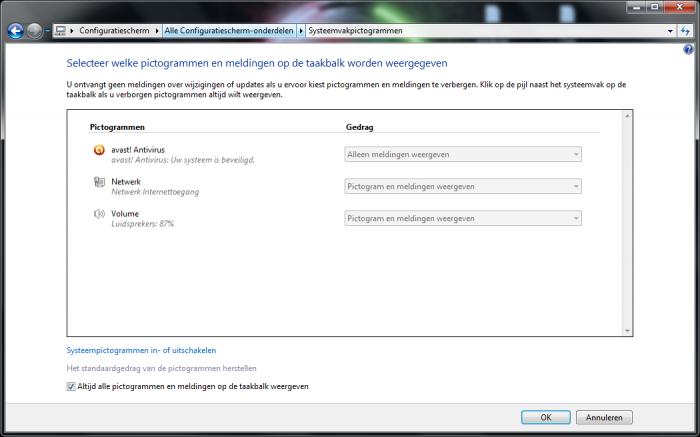
Task: Click the grey Forward arrow button
Action: click(34, 31)
